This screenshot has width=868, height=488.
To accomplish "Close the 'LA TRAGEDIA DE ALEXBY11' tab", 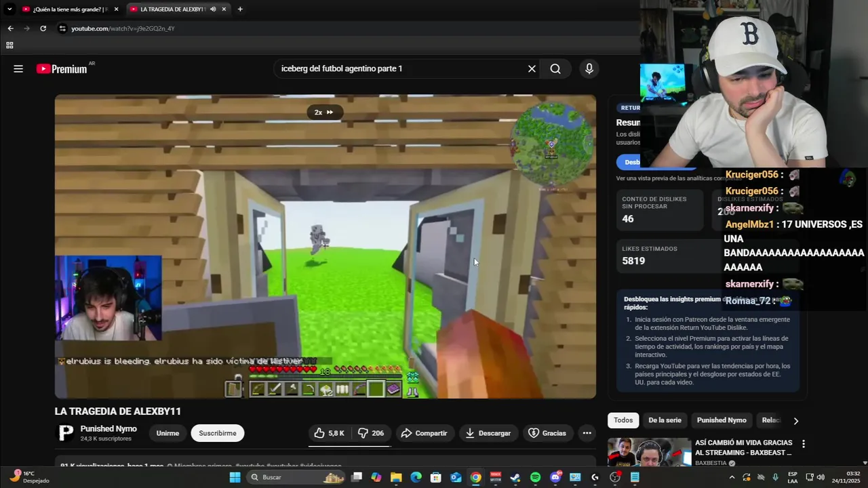I will 224,9.
